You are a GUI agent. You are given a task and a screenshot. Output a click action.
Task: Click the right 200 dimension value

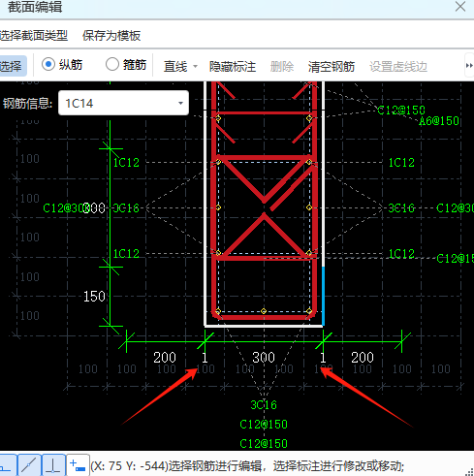point(363,358)
